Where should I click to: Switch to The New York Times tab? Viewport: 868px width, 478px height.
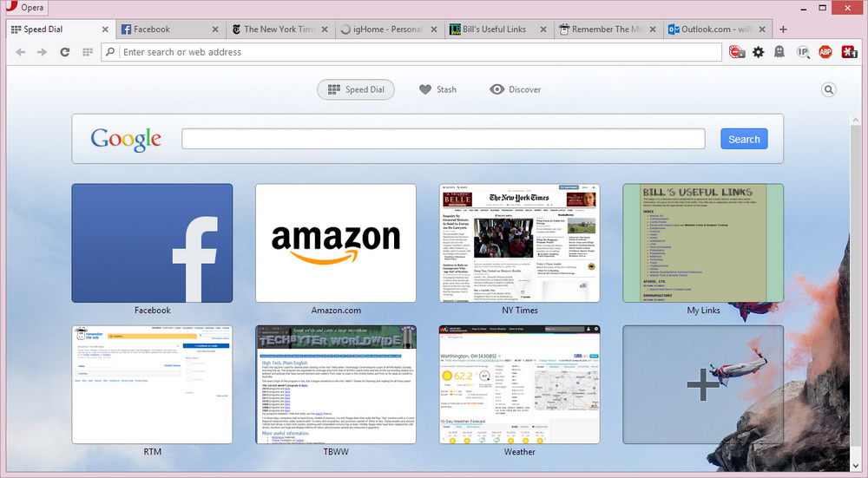pos(280,29)
